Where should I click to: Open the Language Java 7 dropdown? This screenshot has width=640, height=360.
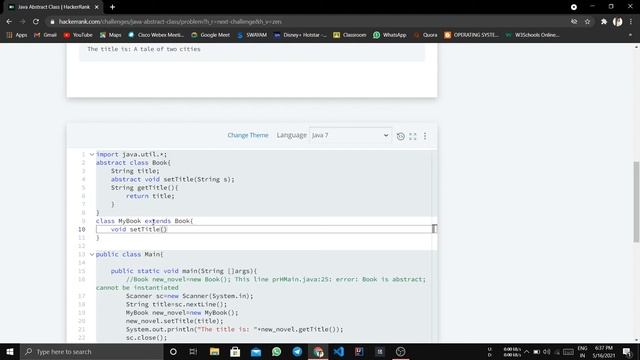point(350,135)
